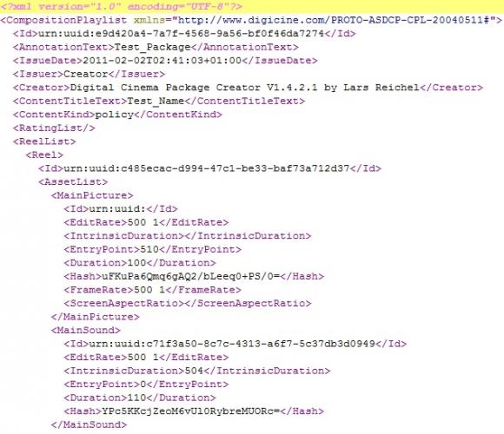
Task: Click the Test_Package annotation text
Action: click(x=152, y=47)
